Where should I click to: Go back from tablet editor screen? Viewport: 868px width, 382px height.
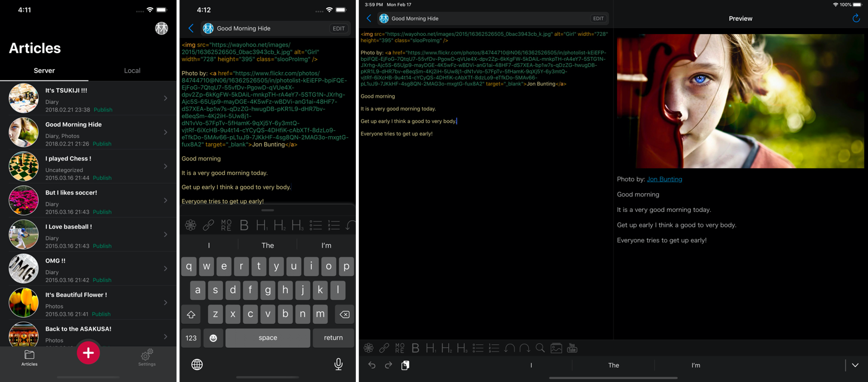[x=369, y=19]
